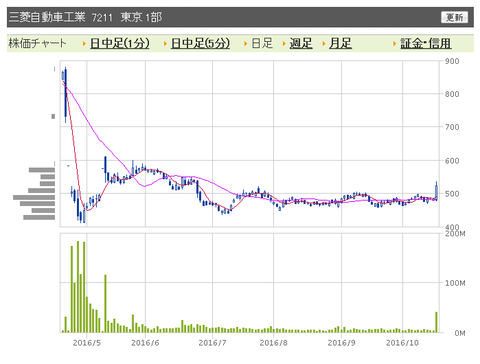
Task: Select the 日足 daily chart tab
Action: pos(262,43)
